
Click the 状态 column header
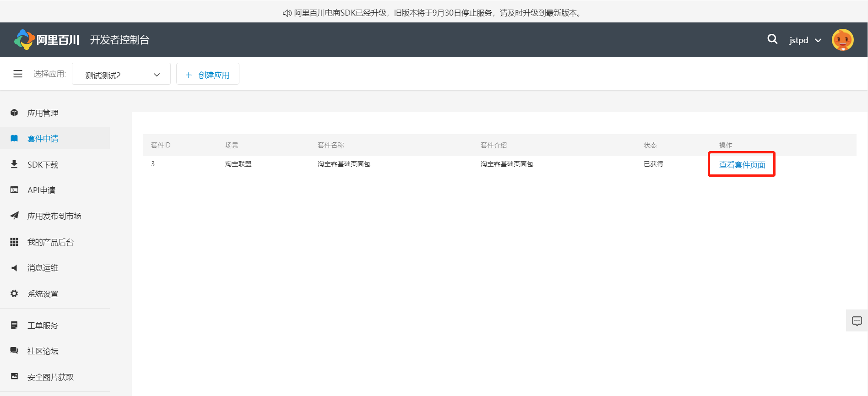[650, 145]
